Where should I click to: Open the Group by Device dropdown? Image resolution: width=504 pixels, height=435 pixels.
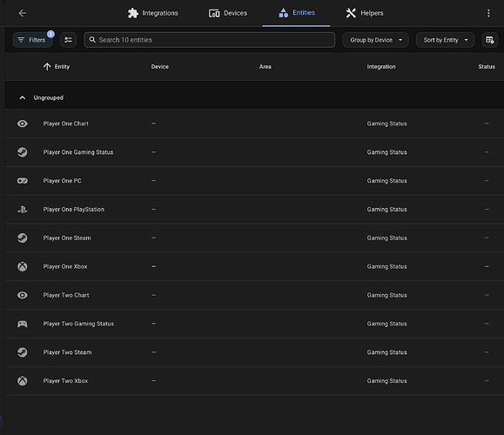[375, 40]
